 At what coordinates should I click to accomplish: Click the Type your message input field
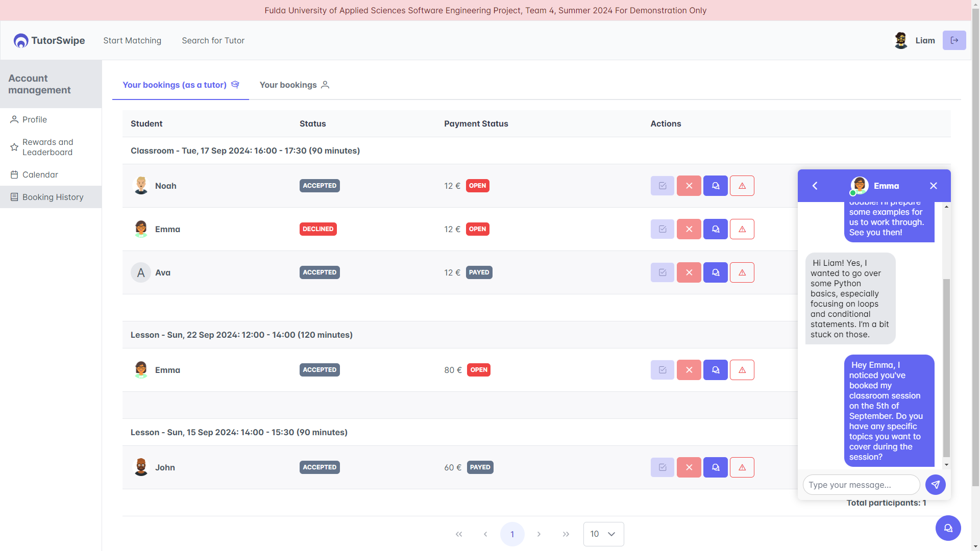point(861,485)
